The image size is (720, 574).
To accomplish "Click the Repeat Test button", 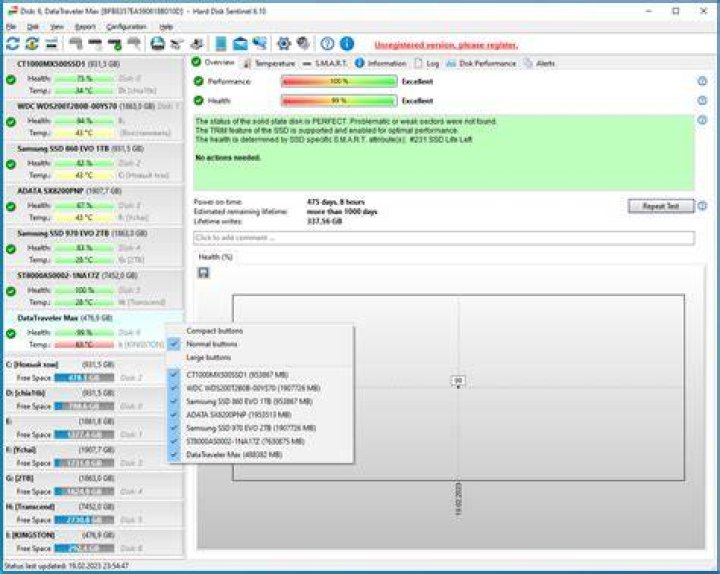I will click(x=661, y=206).
